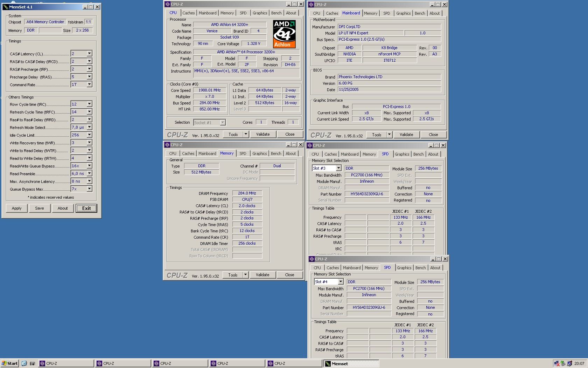The image size is (588, 368).
Task: Click the tray icon next to the clock
Action: [569, 363]
